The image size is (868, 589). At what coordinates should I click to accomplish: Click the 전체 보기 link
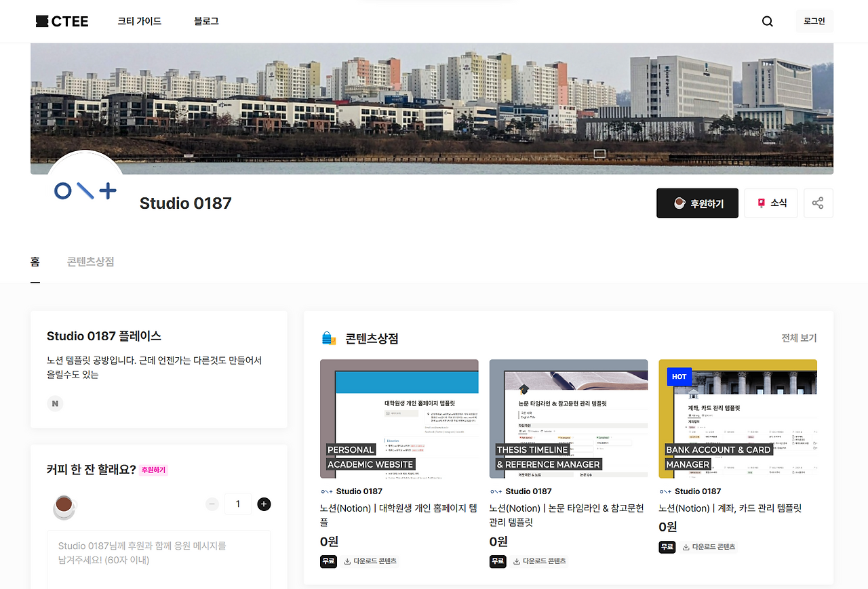(800, 338)
